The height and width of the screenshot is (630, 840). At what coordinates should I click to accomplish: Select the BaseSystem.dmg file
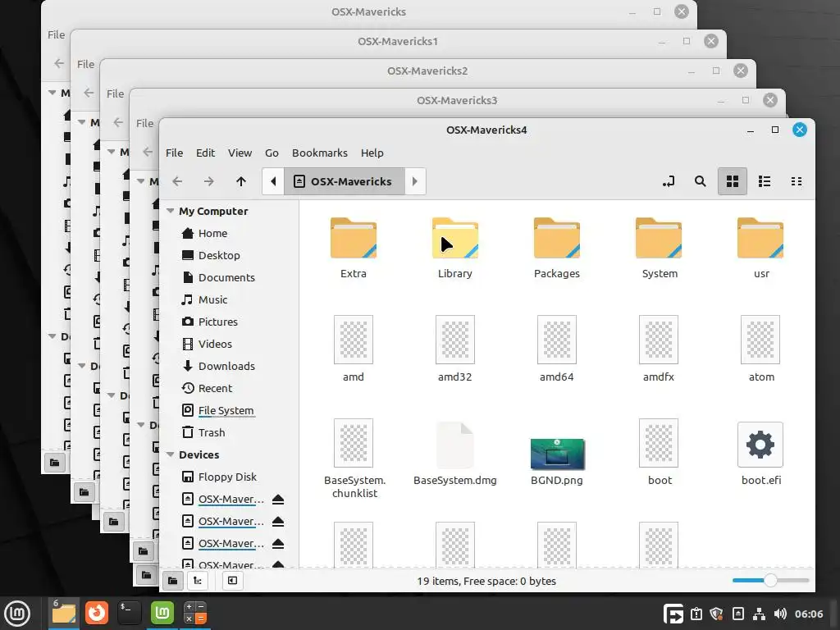454,453
